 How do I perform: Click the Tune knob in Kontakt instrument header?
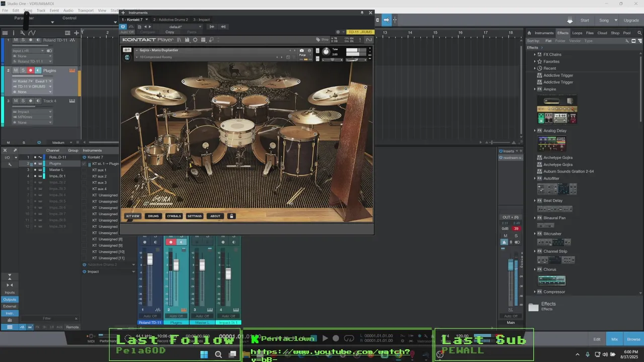coord(326,51)
